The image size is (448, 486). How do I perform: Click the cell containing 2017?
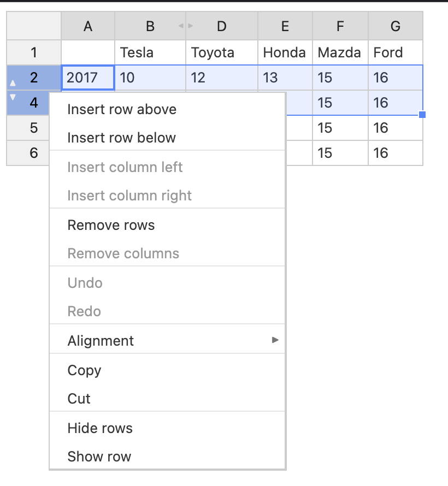click(88, 78)
